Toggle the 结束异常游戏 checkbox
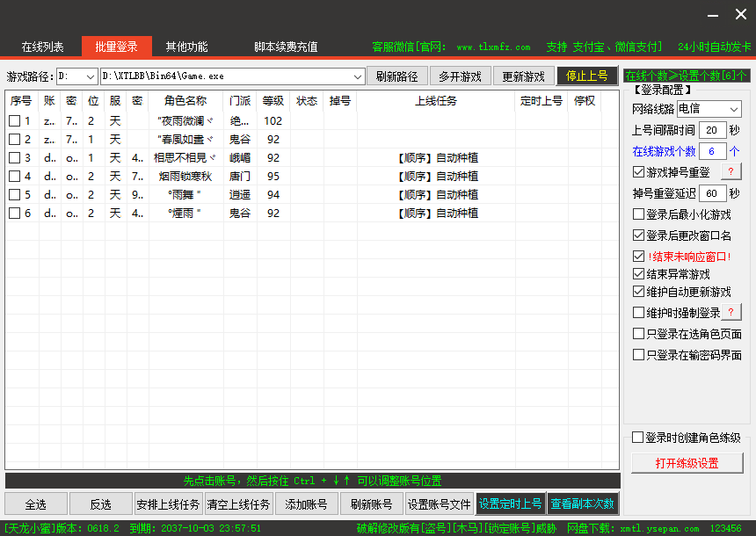Screen dimensions: 756x536 point(638,274)
